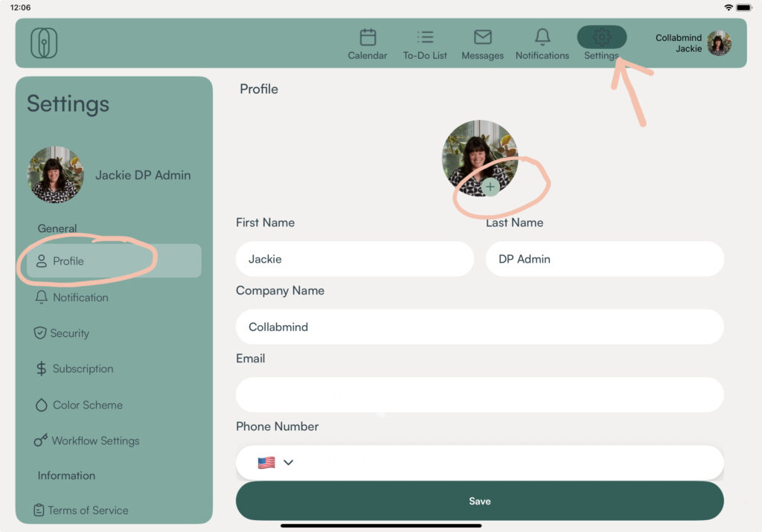Image resolution: width=762 pixels, height=532 pixels.
Task: Select Profile in the settings sidebar
Action: click(114, 261)
